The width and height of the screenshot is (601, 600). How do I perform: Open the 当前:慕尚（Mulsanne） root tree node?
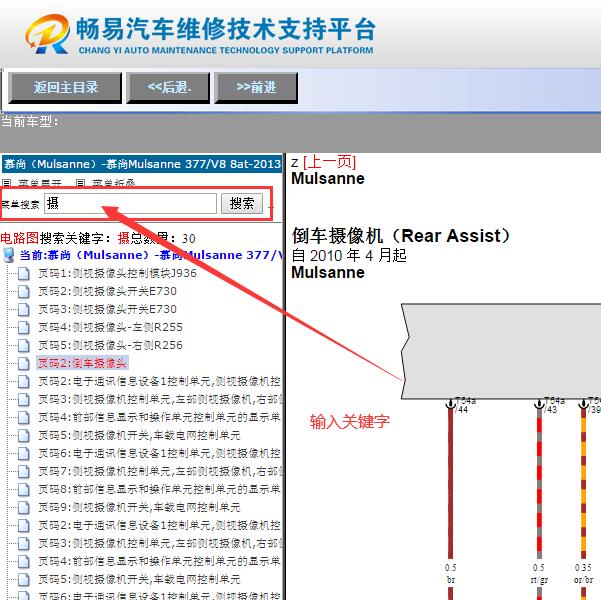coord(151,255)
